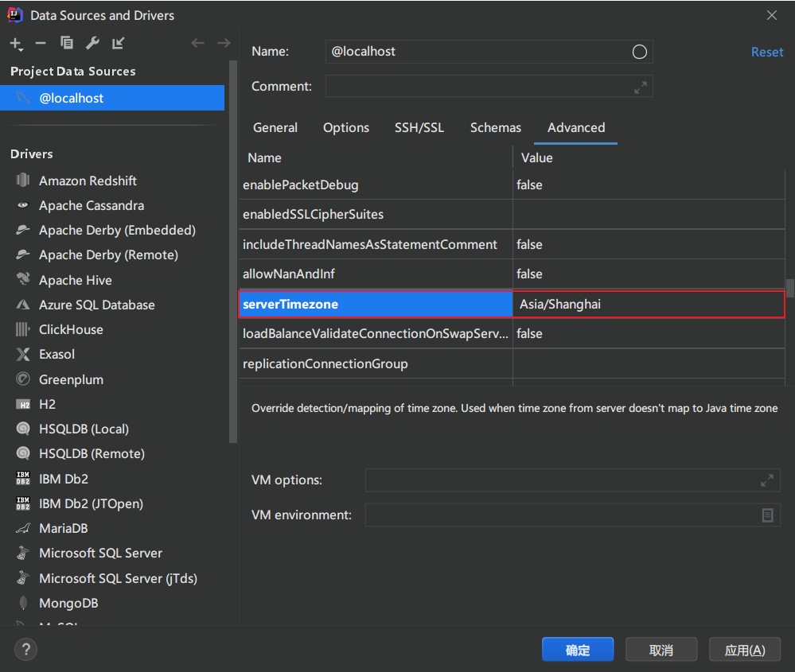
Task: Select the serverTimezone value field
Action: 647,304
